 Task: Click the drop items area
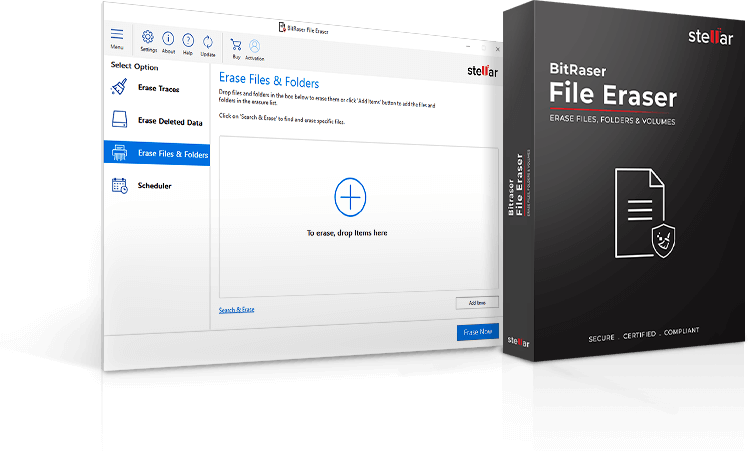(359, 217)
